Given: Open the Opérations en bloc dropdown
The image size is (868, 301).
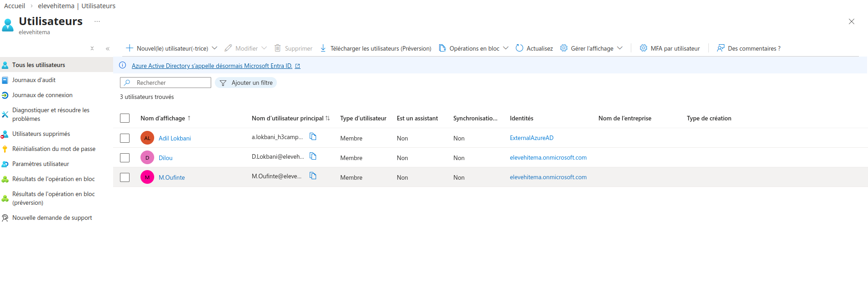Looking at the screenshot, I should (505, 48).
